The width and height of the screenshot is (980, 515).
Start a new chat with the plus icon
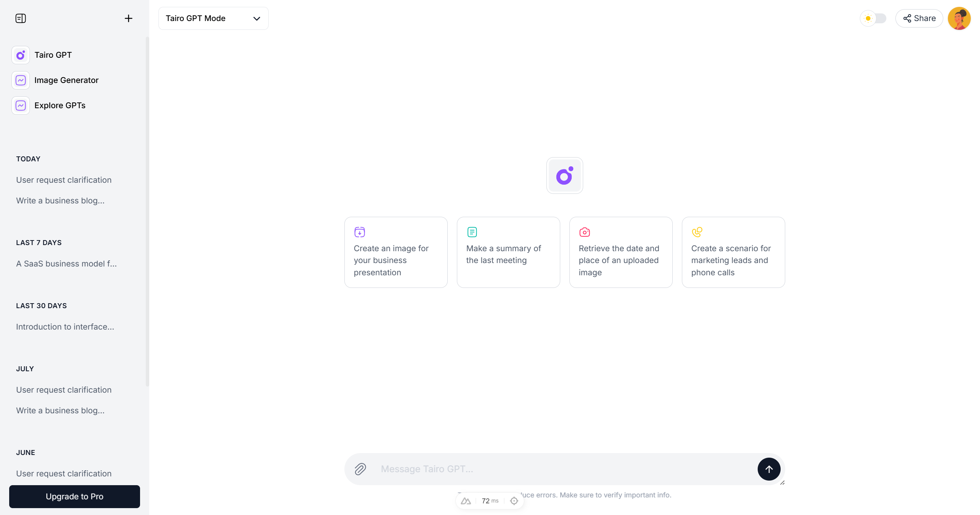[x=128, y=18]
